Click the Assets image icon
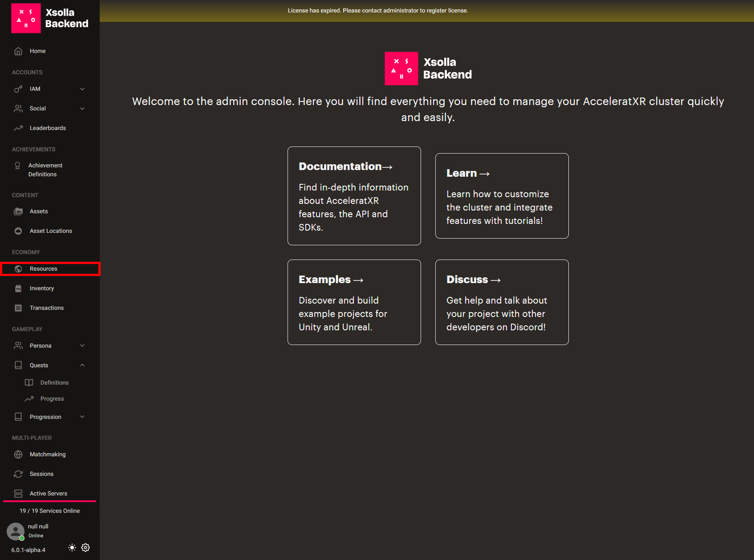754x560 pixels. point(18,211)
